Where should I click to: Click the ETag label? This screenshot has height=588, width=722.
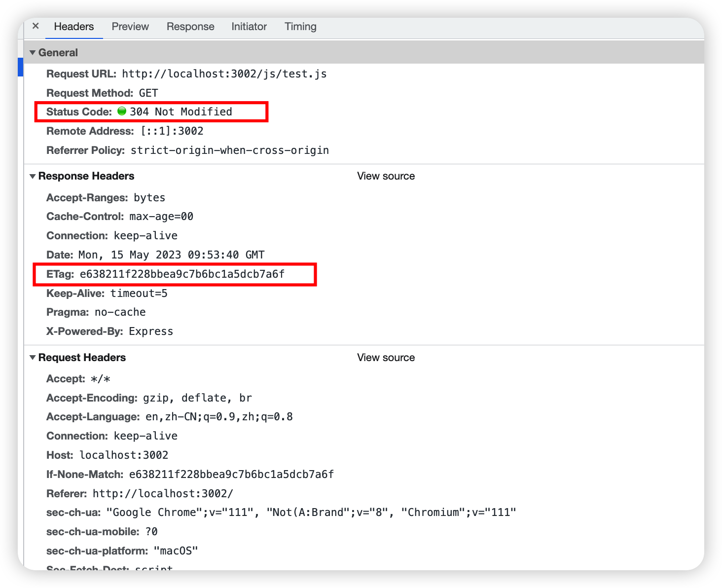[x=60, y=274]
